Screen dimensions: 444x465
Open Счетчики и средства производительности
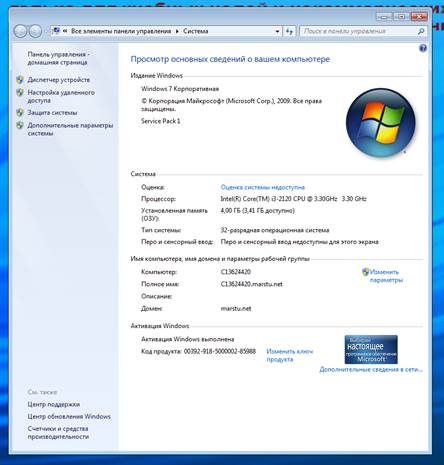click(58, 433)
